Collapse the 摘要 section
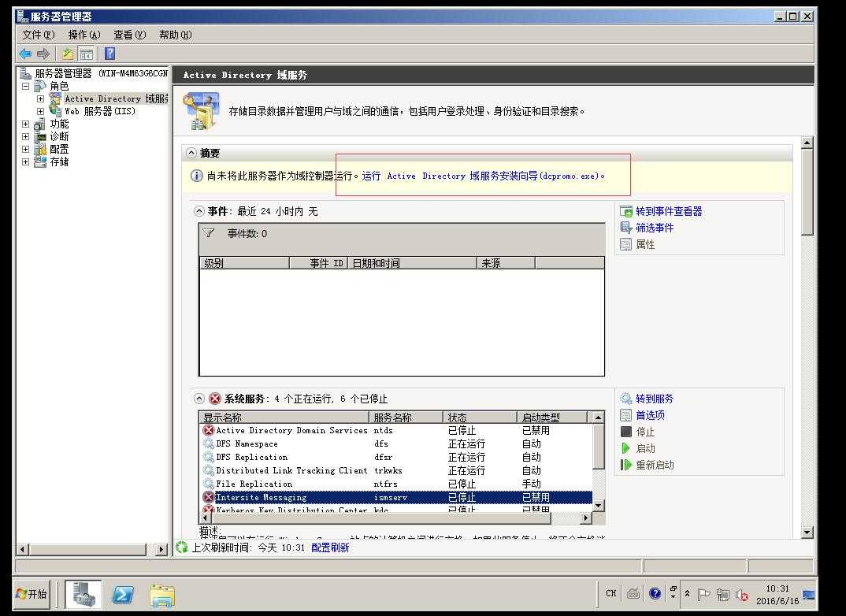This screenshot has width=846, height=616. [x=191, y=153]
